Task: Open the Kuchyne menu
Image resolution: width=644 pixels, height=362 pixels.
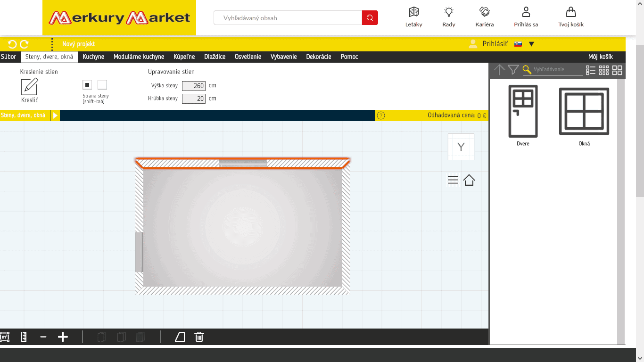Action: 93,57
